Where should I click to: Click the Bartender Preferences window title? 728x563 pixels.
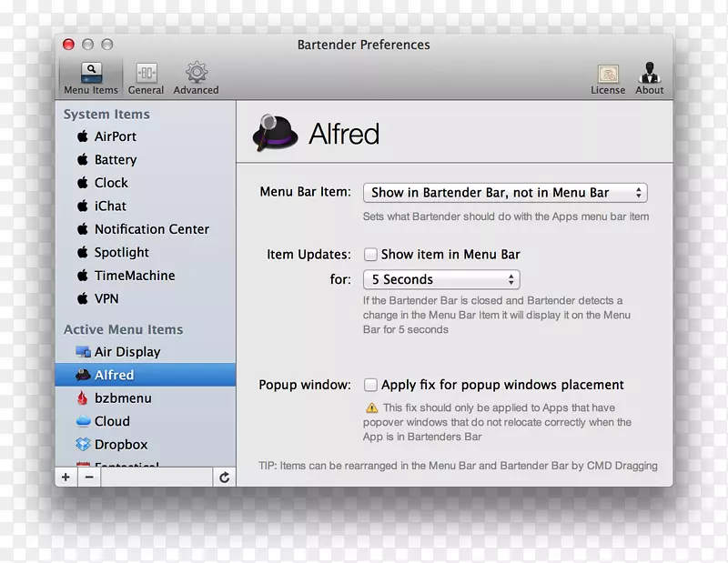click(363, 45)
